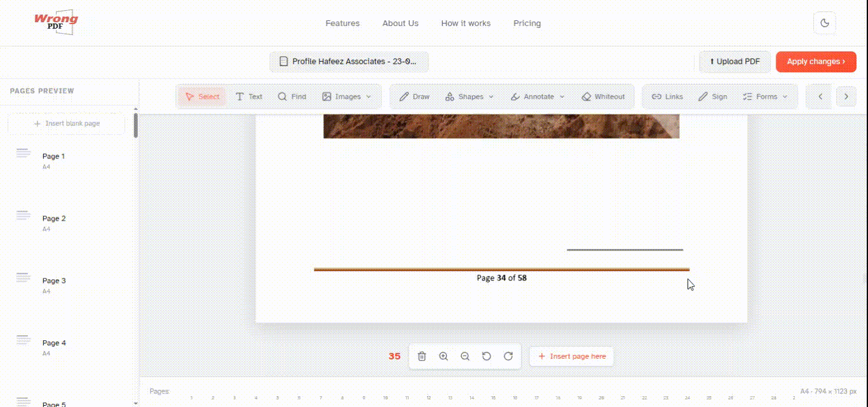This screenshot has height=407, width=868.
Task: Open the Sign tool
Action: pos(712,97)
